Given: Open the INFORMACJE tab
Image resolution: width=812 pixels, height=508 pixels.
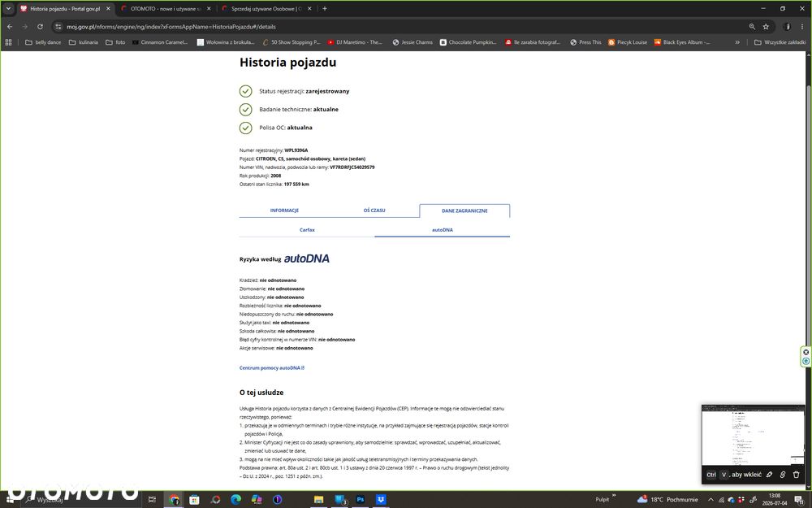Looking at the screenshot, I should click(x=284, y=211).
